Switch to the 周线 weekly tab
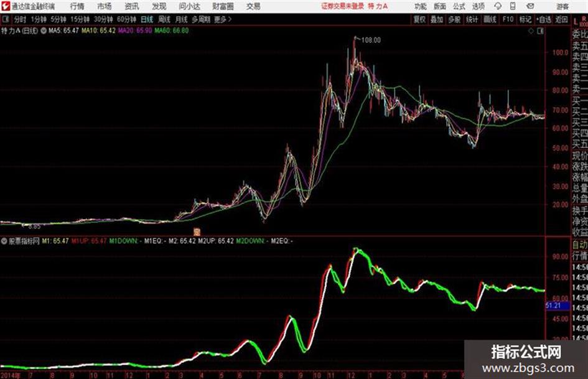 pyautogui.click(x=164, y=19)
